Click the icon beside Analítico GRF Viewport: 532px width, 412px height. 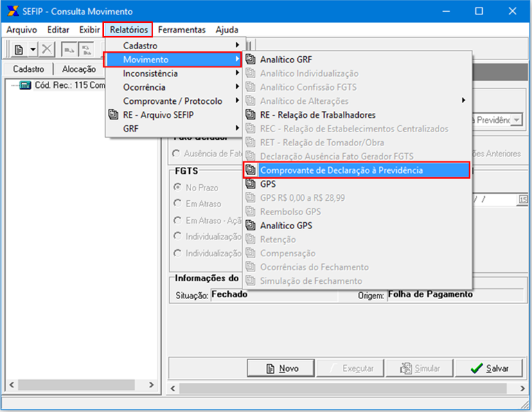[x=250, y=60]
